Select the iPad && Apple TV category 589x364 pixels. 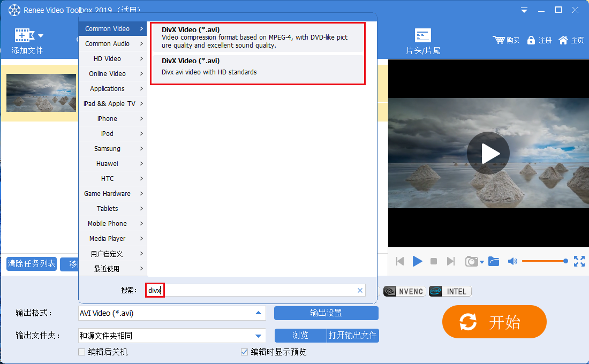(112, 104)
